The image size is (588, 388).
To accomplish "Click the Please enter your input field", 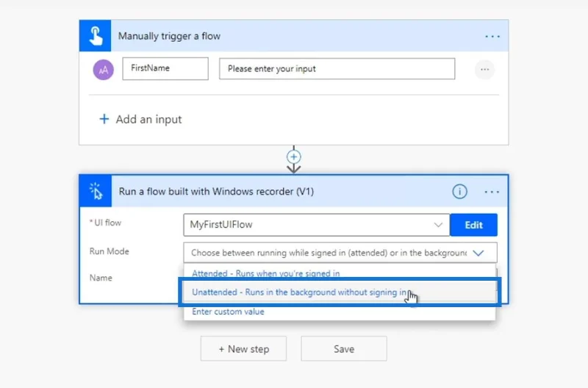I will 337,68.
